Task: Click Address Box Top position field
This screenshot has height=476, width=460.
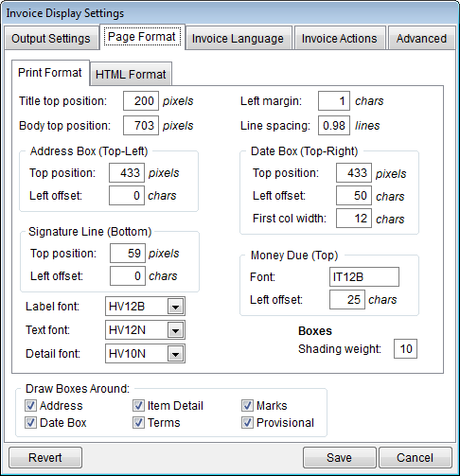Action: tap(127, 173)
